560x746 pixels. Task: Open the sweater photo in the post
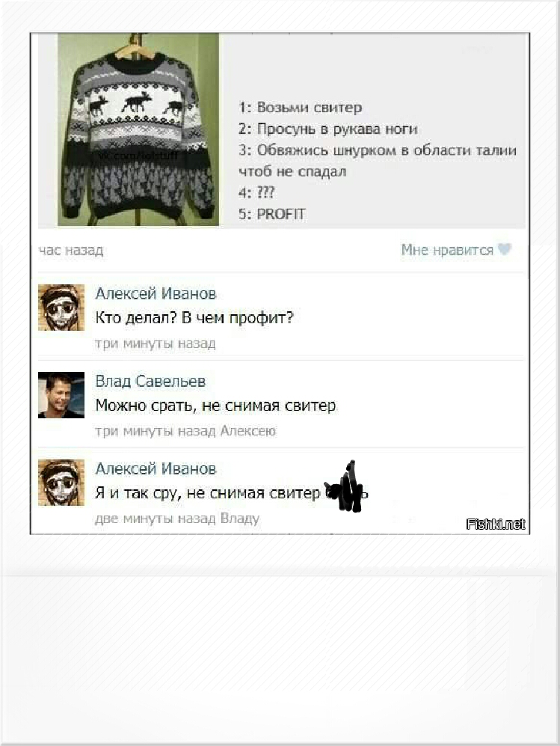[x=138, y=129]
